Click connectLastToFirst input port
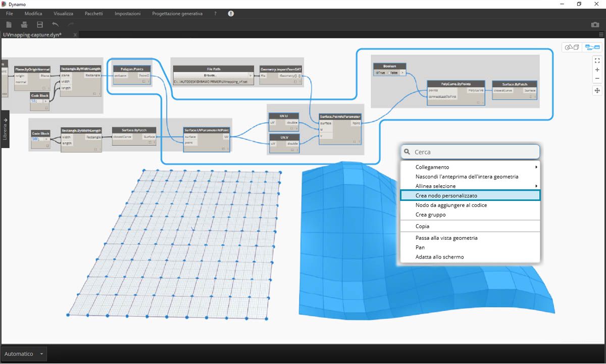The height and width of the screenshot is (364, 606). click(x=442, y=96)
